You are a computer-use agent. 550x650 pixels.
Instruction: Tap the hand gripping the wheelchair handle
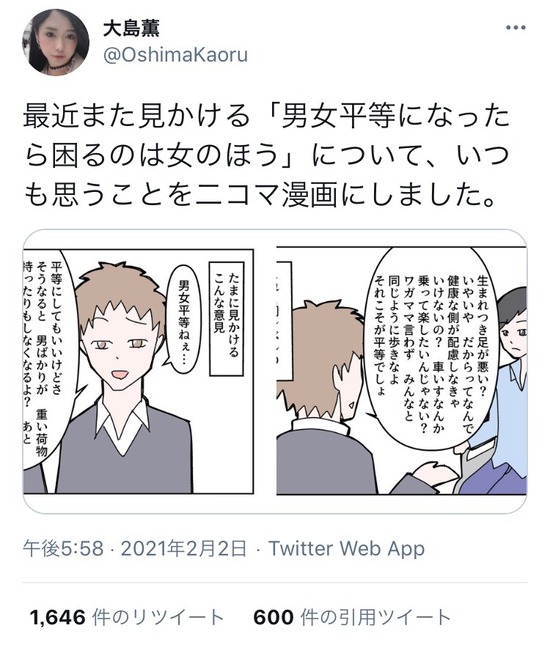pos(434,475)
